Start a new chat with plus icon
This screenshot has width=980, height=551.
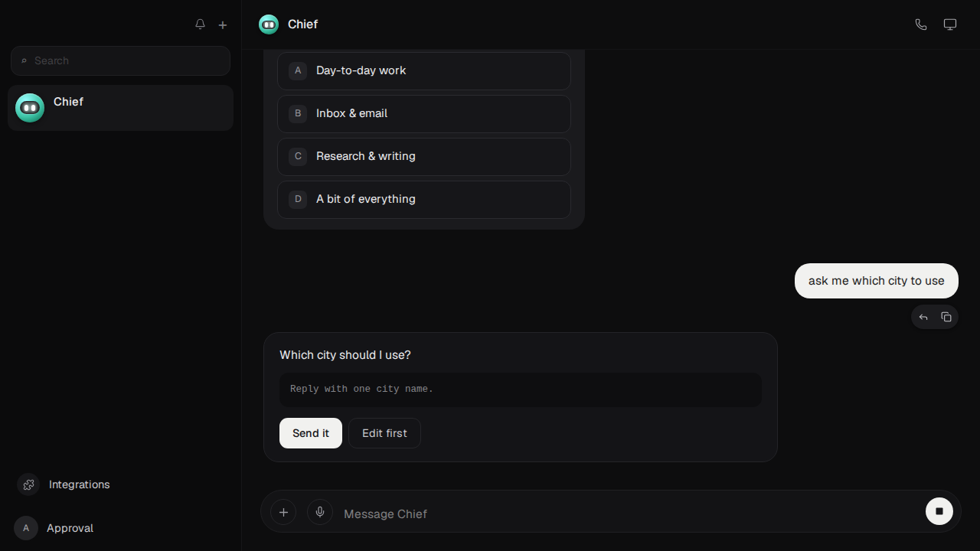click(x=223, y=24)
